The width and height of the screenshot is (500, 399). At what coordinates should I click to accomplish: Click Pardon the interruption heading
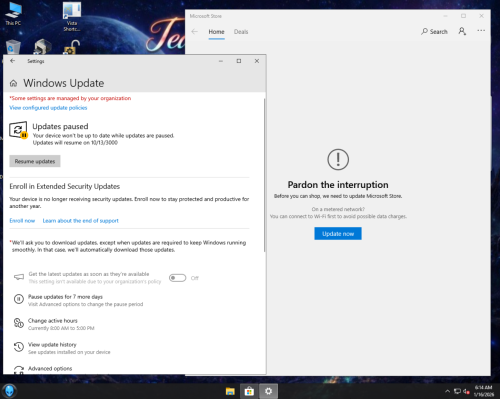338,185
